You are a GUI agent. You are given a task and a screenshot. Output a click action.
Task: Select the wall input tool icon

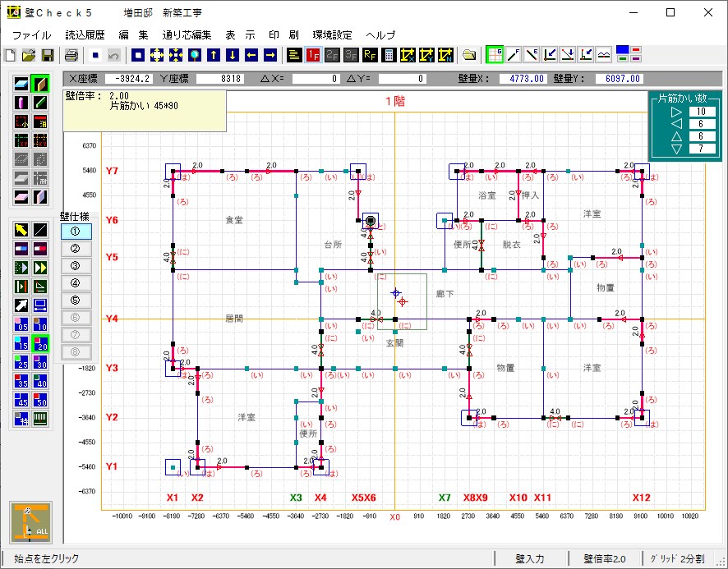click(x=40, y=84)
